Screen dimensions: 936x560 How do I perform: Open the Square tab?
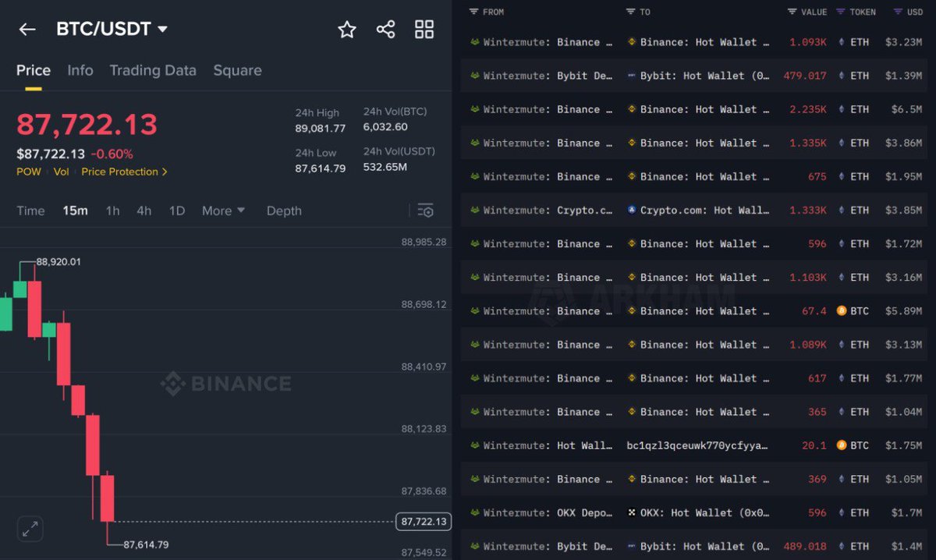[237, 70]
